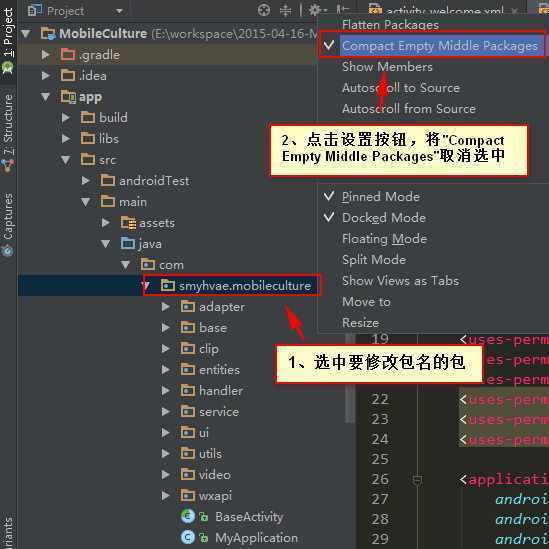Screen dimensions: 549x549
Task: Click the Scroll from Source target icon
Action: (x=264, y=10)
